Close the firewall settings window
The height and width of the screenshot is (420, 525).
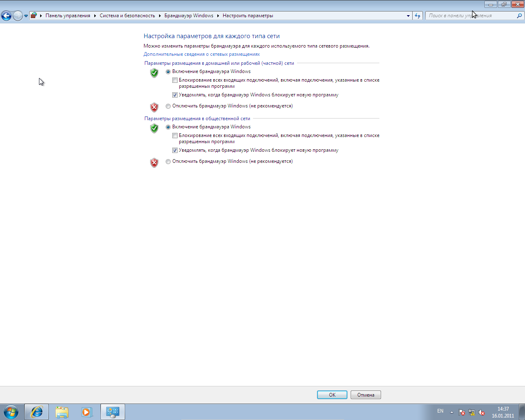click(x=518, y=5)
